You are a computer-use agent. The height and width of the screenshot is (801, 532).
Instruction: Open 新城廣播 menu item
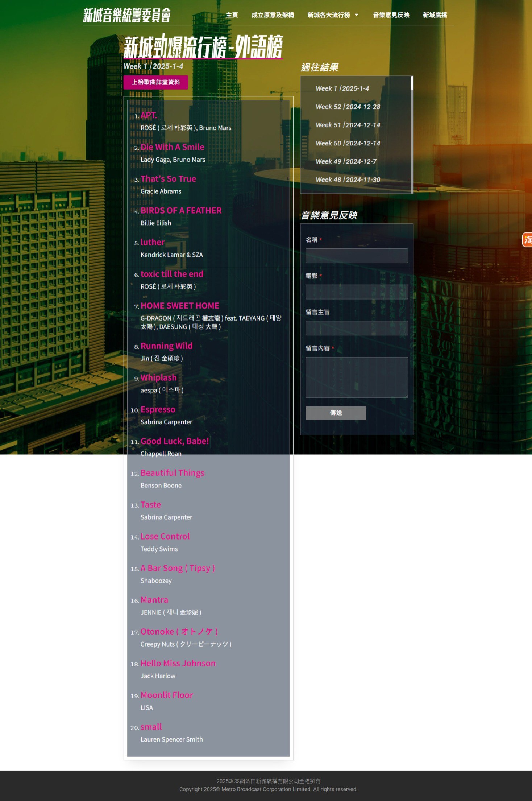pos(435,15)
